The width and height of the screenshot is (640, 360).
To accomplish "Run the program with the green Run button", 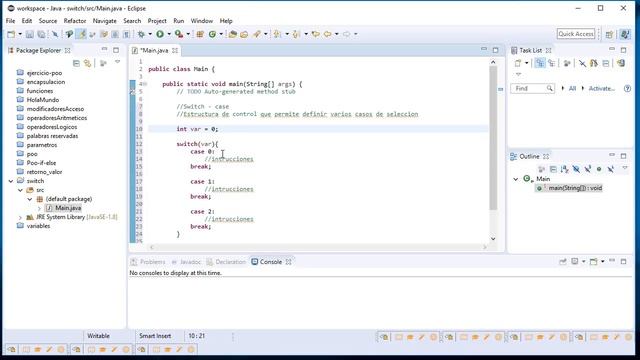I will (160, 34).
